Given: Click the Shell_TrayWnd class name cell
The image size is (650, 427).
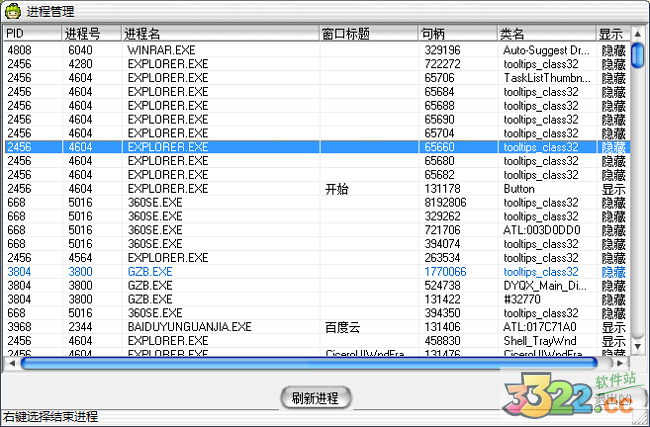Looking at the screenshot, I should point(540,341).
